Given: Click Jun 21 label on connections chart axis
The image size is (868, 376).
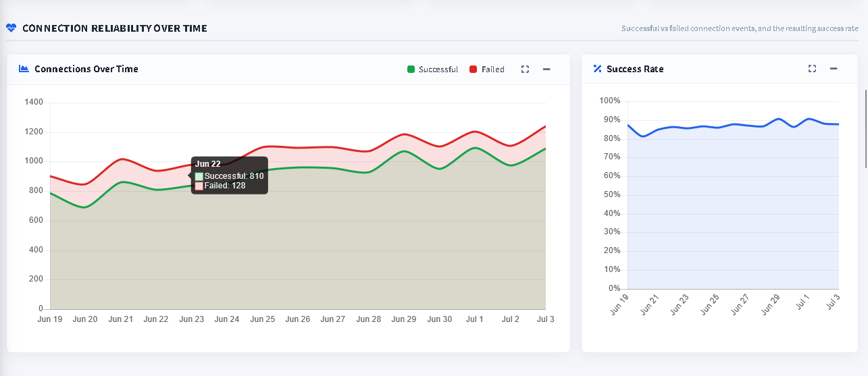Looking at the screenshot, I should click(121, 319).
